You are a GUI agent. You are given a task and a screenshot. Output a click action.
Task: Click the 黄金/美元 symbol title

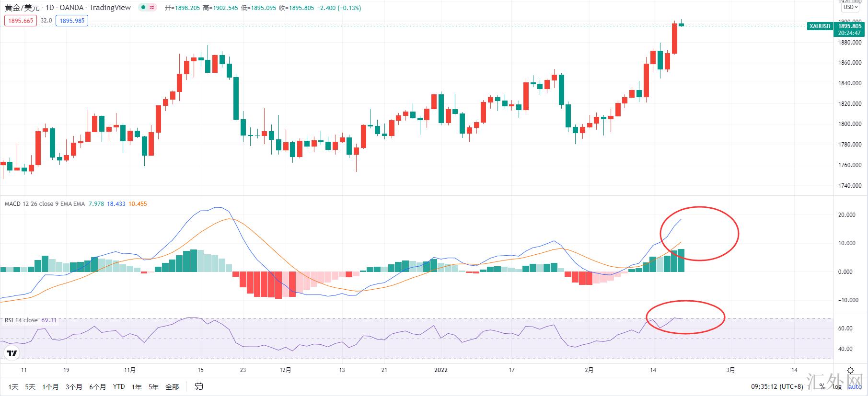tap(22, 8)
